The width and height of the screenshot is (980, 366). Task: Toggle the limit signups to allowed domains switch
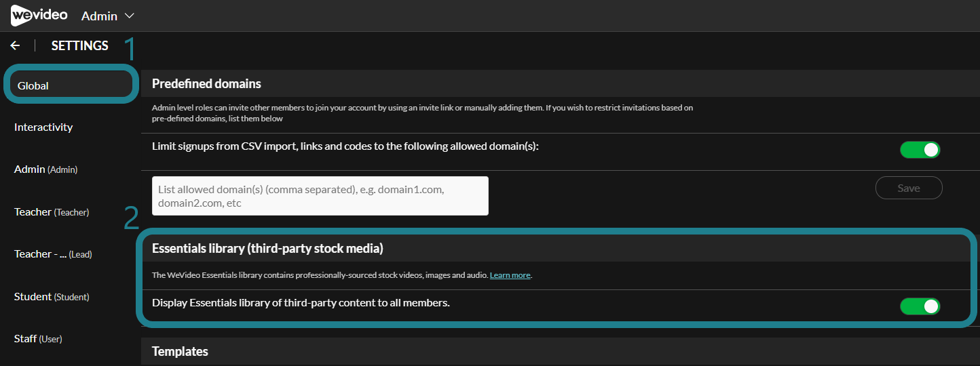[x=920, y=150]
